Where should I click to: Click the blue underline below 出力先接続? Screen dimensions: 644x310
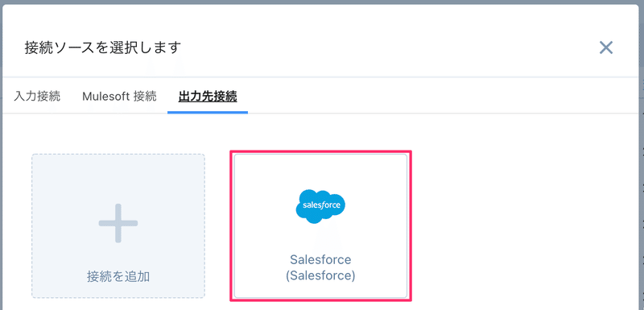pos(208,112)
